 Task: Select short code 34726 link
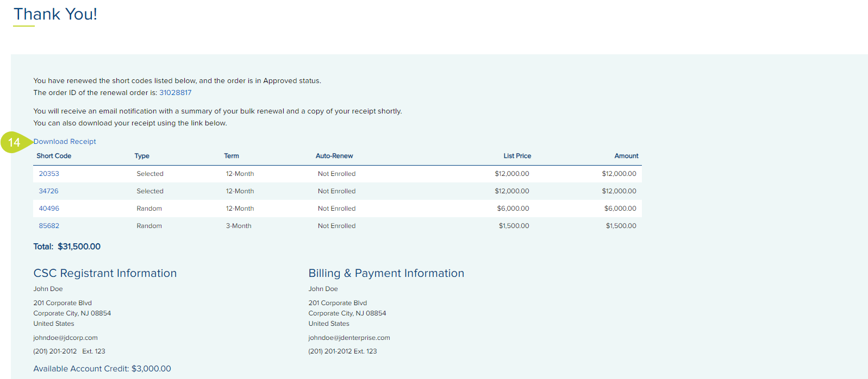click(x=48, y=191)
